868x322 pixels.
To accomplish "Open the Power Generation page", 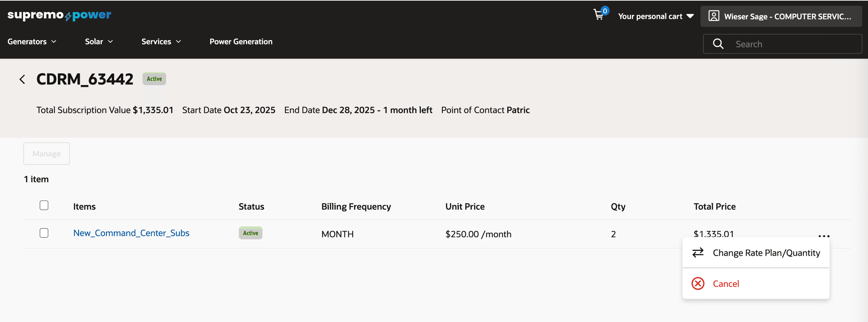I will tap(241, 41).
